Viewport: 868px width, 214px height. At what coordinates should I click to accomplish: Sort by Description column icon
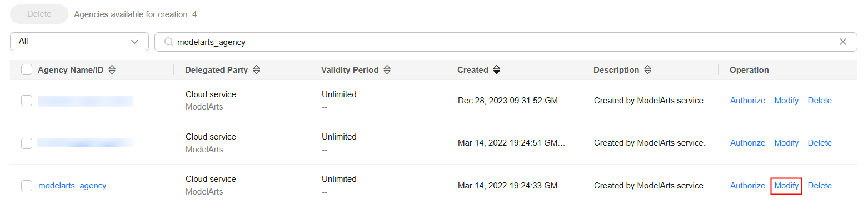pyautogui.click(x=648, y=70)
